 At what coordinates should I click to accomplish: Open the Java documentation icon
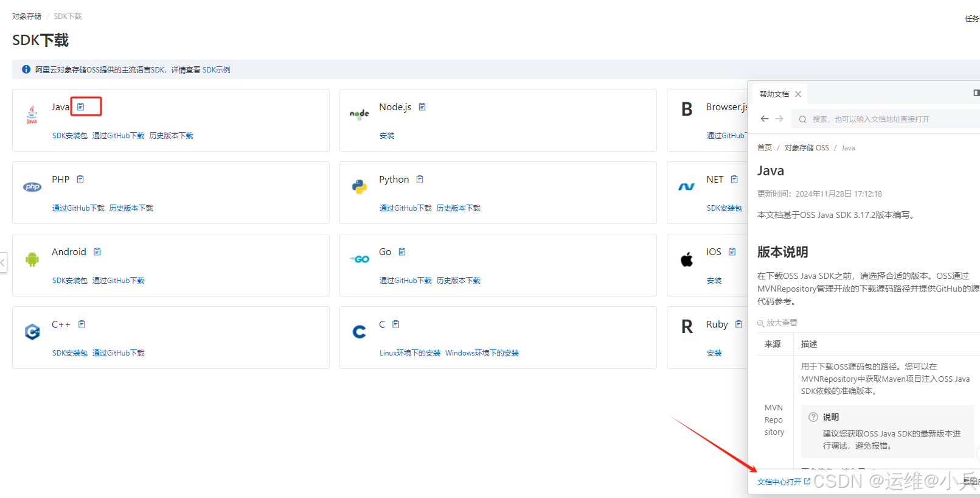tap(80, 107)
